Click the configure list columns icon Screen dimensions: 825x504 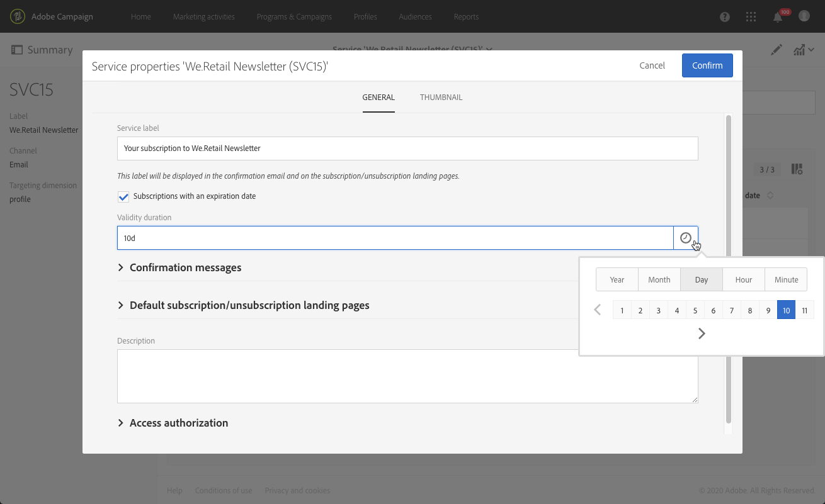[x=797, y=169]
